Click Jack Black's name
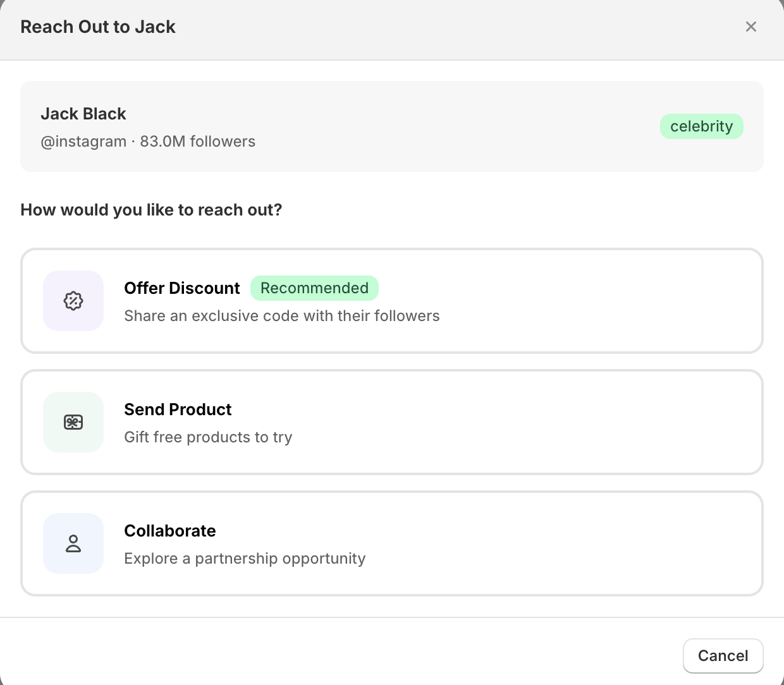 [x=83, y=114]
